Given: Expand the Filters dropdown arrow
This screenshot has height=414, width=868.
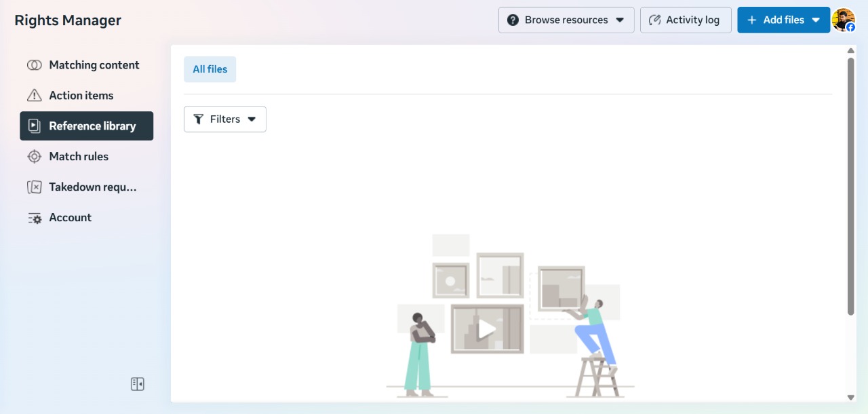Looking at the screenshot, I should click(252, 119).
